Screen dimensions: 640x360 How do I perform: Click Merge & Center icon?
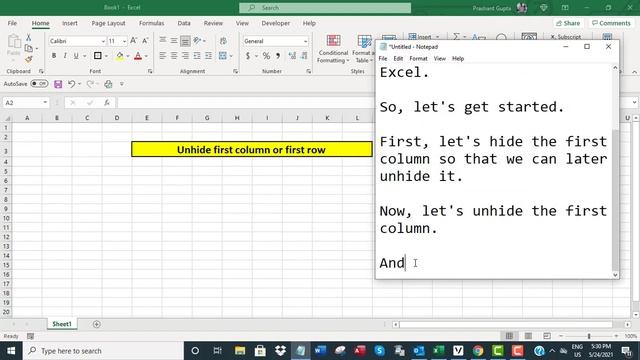[x=222, y=56]
